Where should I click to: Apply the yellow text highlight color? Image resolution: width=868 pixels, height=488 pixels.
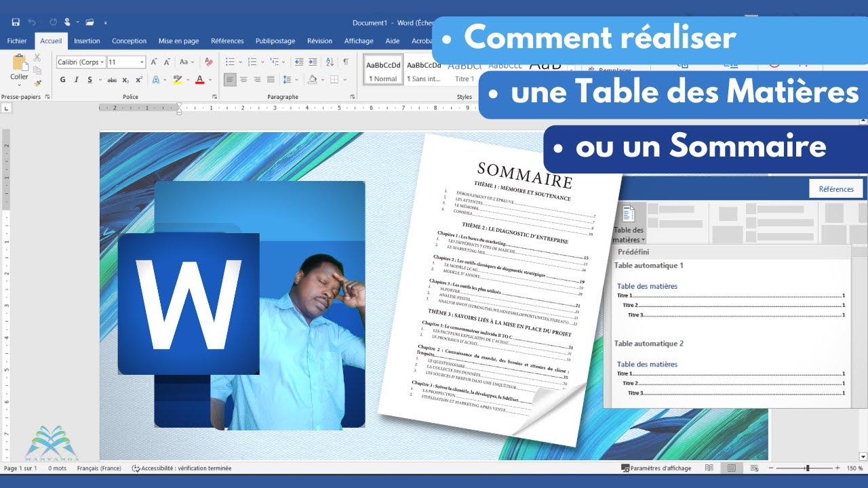pos(178,79)
